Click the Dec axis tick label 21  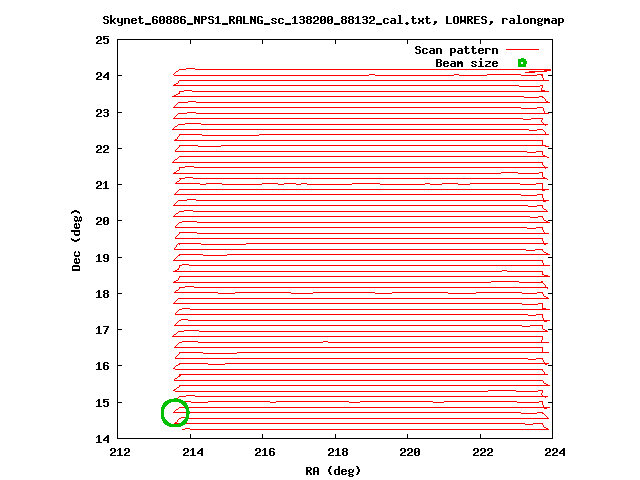pos(102,185)
